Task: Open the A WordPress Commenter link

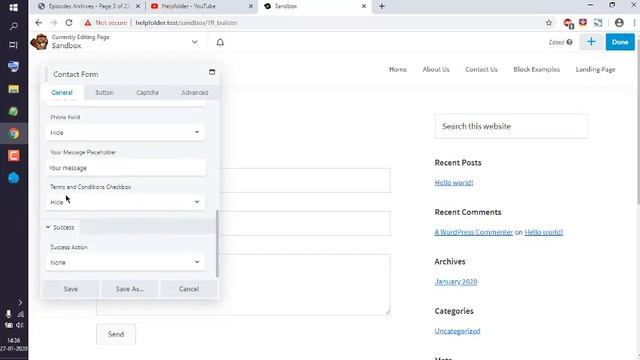Action: click(x=473, y=232)
